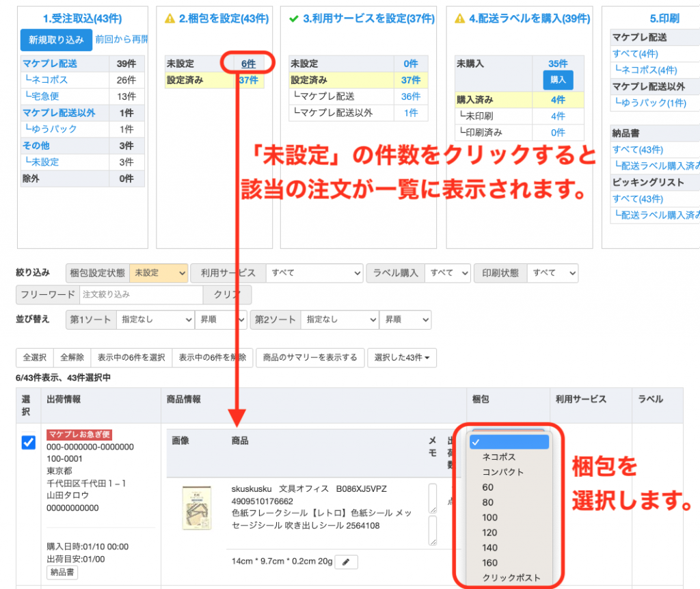Screen dimensions: 700x589
Task: Open the マケプレ配送以外 link in step 1
Action: (x=59, y=113)
